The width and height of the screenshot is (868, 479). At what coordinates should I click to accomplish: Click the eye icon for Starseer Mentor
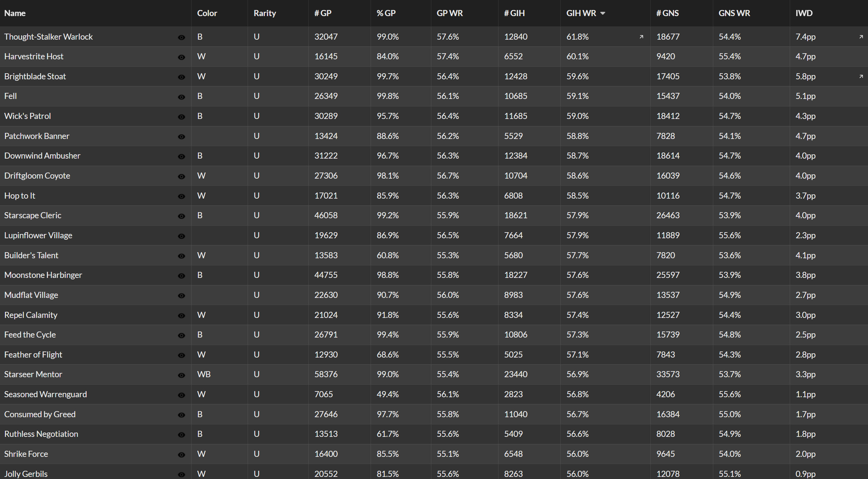click(182, 375)
